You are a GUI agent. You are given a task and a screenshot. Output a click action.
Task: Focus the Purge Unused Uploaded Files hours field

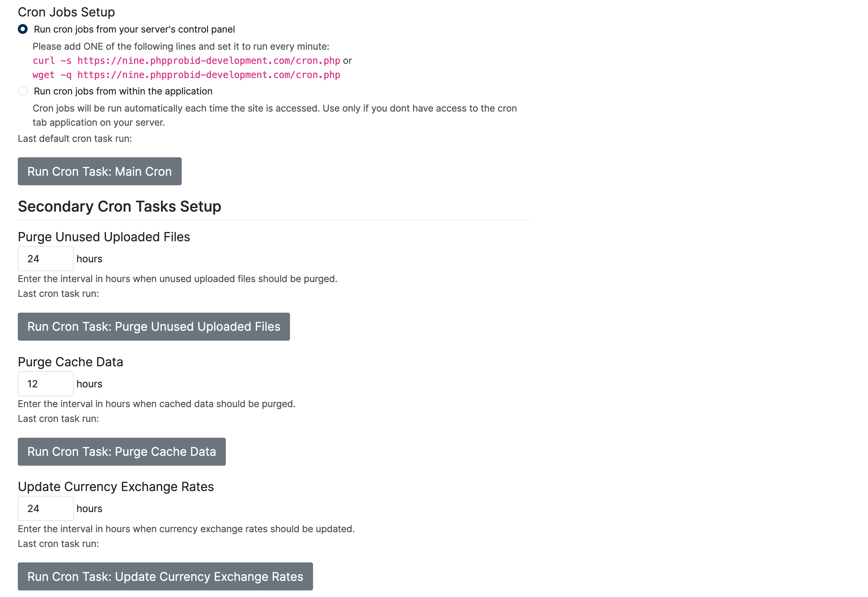(x=46, y=258)
